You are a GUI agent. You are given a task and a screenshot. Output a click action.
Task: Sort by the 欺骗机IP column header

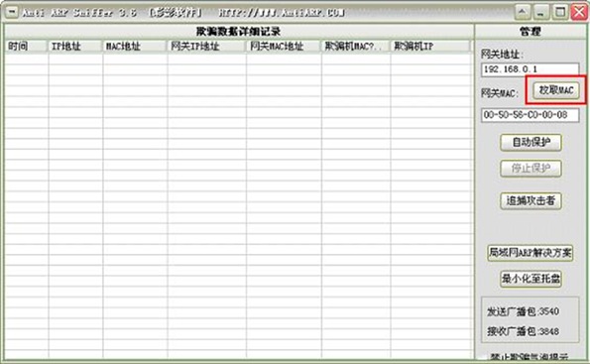pos(430,47)
